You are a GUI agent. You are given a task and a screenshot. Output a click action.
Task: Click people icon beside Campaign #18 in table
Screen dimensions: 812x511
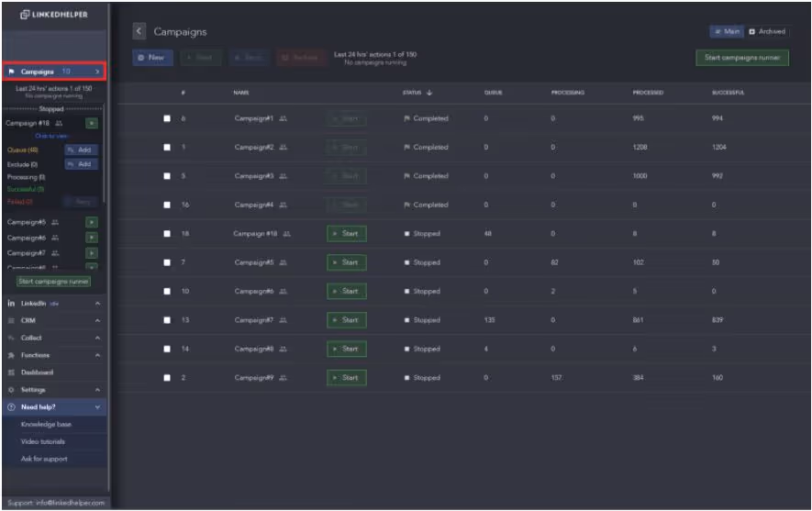coord(286,234)
